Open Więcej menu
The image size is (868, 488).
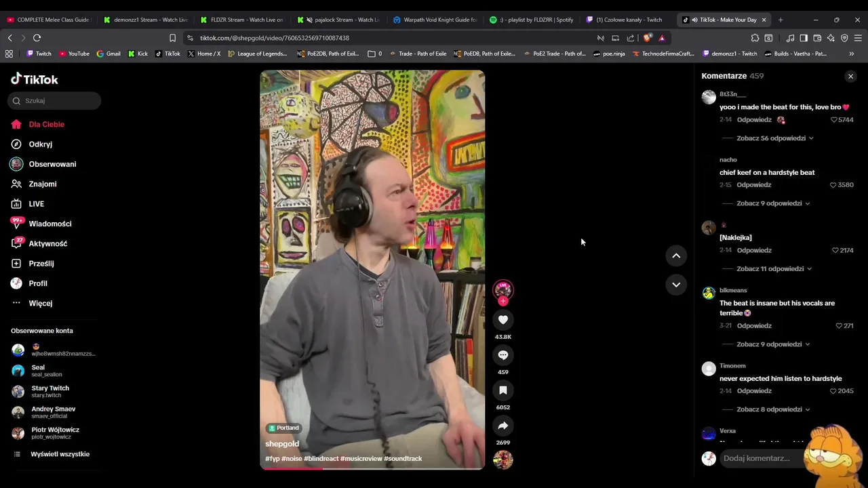pos(33,303)
